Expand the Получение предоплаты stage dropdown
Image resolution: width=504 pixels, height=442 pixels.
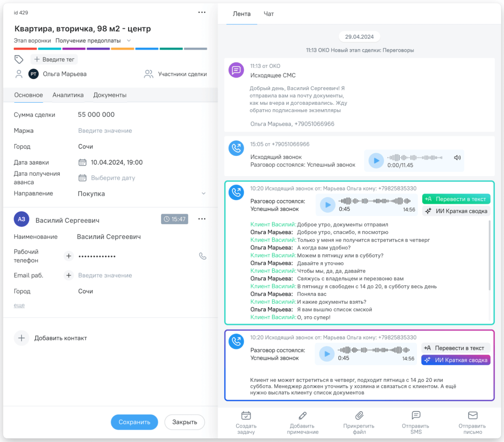coord(129,41)
